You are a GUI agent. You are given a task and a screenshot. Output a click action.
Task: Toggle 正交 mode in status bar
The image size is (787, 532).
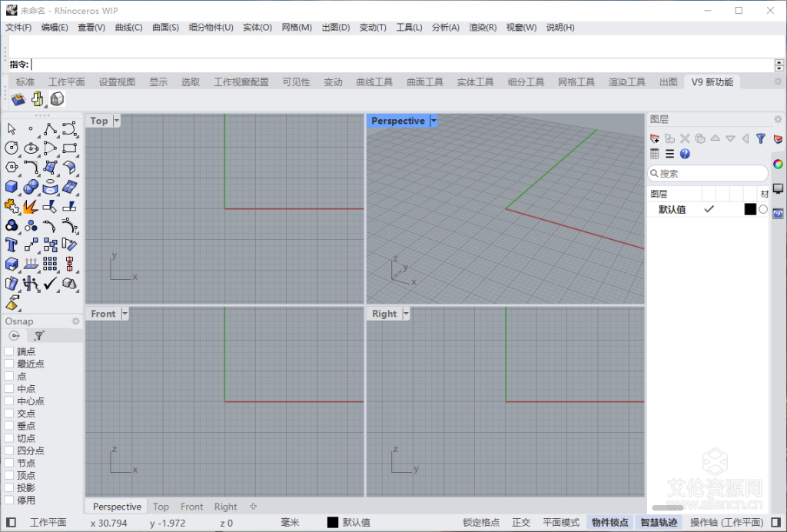[521, 523]
